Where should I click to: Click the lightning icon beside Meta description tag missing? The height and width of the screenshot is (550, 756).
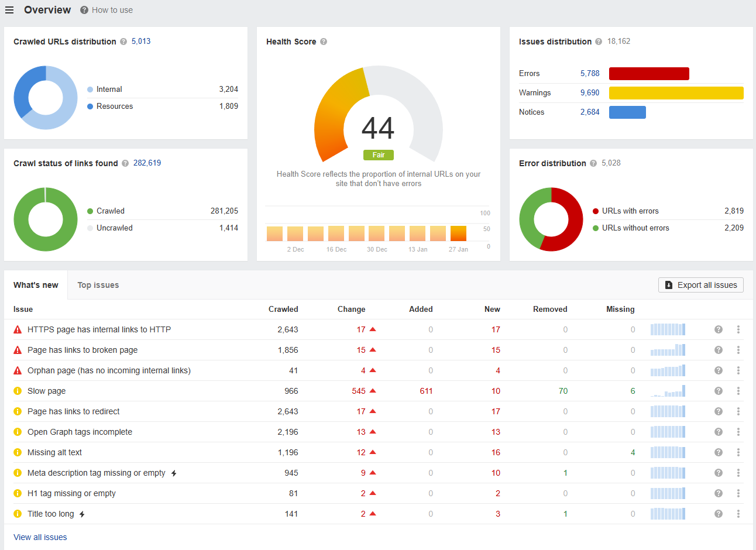pyautogui.click(x=174, y=473)
